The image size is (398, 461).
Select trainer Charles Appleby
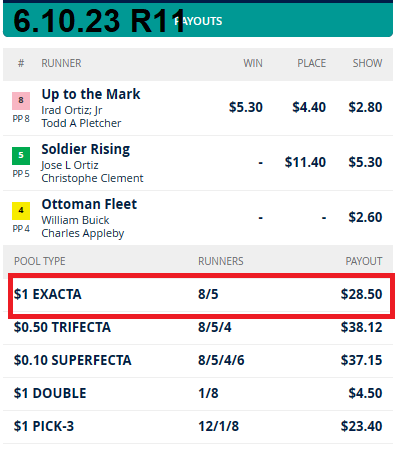click(x=83, y=233)
